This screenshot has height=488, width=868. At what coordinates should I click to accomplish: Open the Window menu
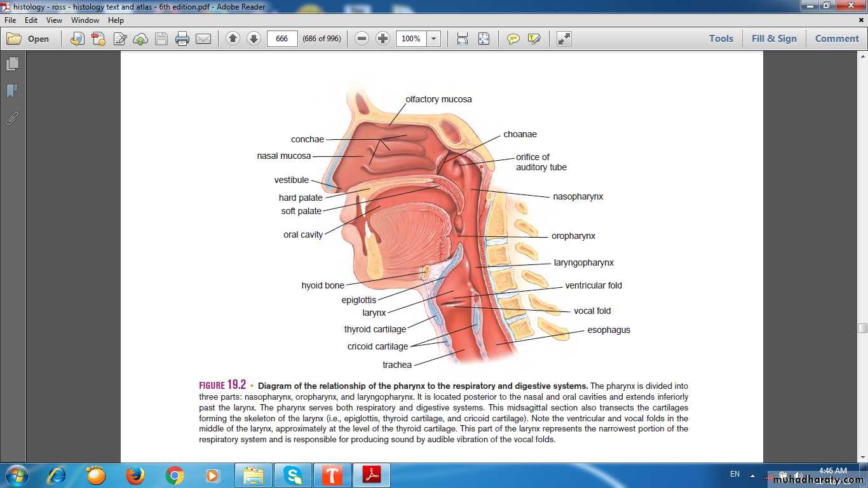(x=85, y=20)
